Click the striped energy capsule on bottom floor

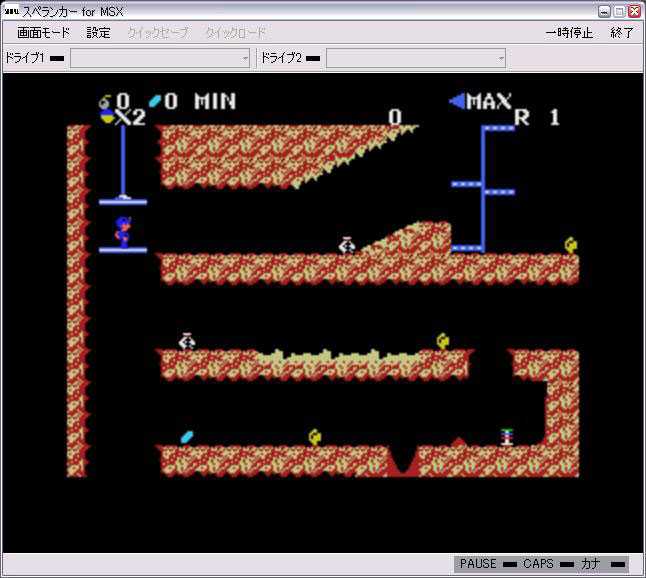click(507, 437)
